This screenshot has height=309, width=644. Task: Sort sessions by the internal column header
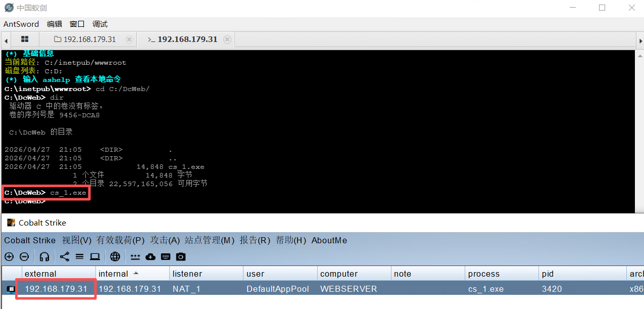tap(132, 274)
